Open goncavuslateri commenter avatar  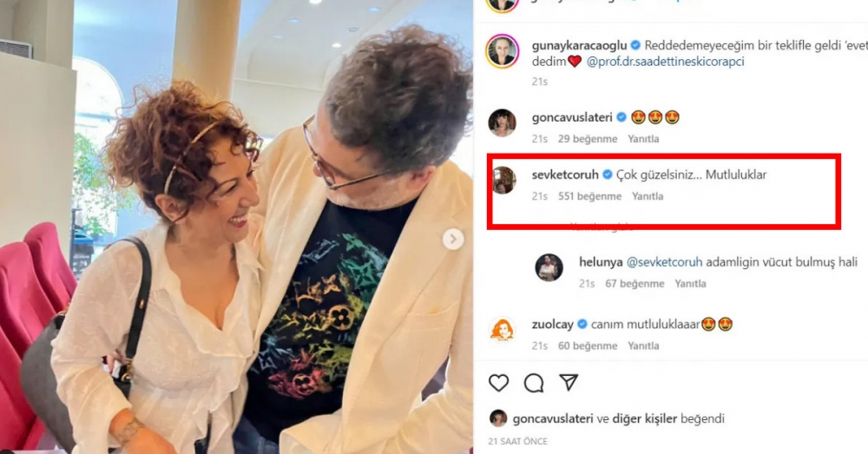click(x=502, y=122)
